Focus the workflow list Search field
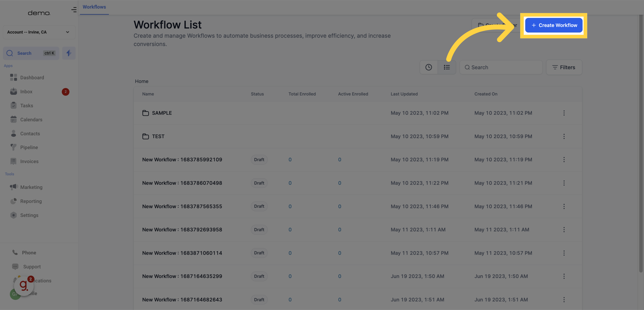Screen dimensions: 644x310 [501, 67]
